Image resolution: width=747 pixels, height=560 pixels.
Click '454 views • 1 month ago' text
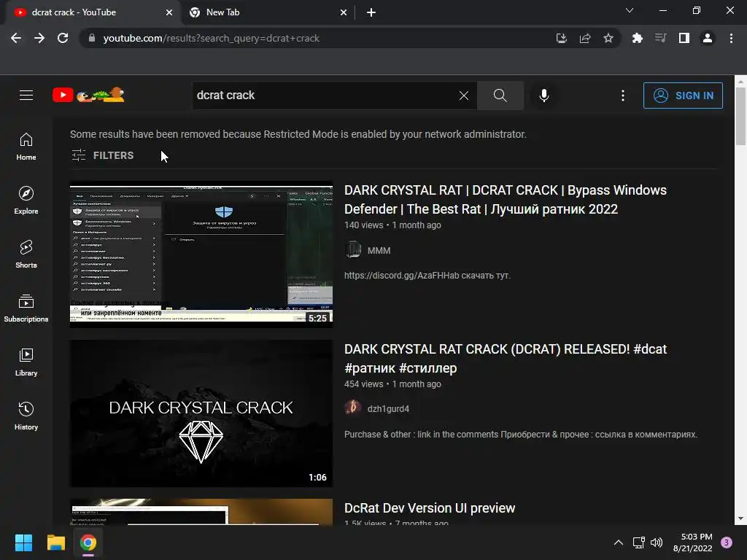click(392, 384)
